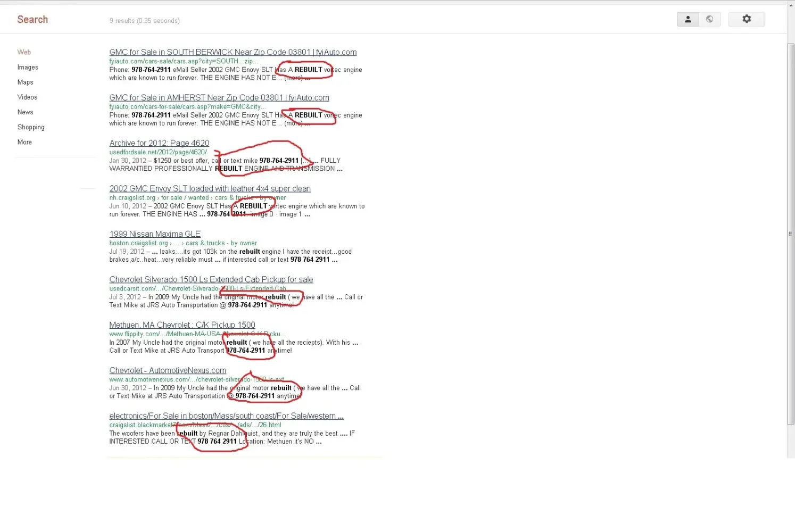Open Videos search category

27,97
